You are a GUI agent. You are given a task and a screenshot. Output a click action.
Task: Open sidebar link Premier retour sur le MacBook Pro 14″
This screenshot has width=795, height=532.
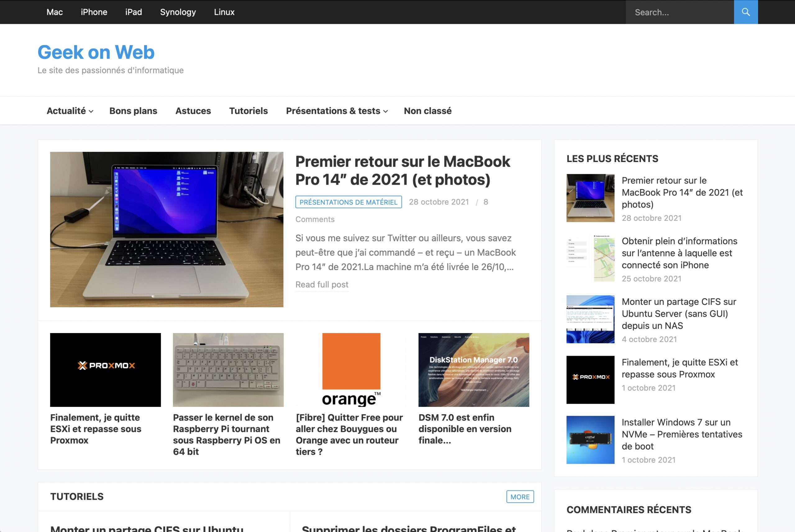point(682,192)
